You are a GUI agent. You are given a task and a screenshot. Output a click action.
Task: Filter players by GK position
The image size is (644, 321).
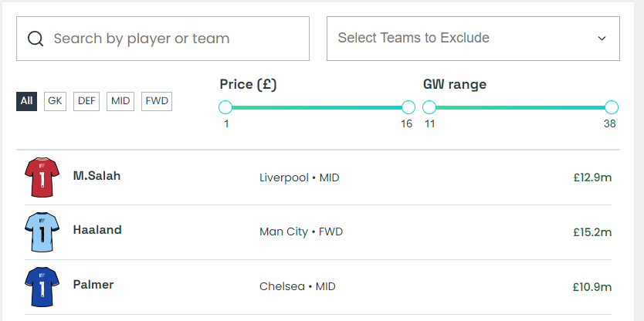pos(55,101)
